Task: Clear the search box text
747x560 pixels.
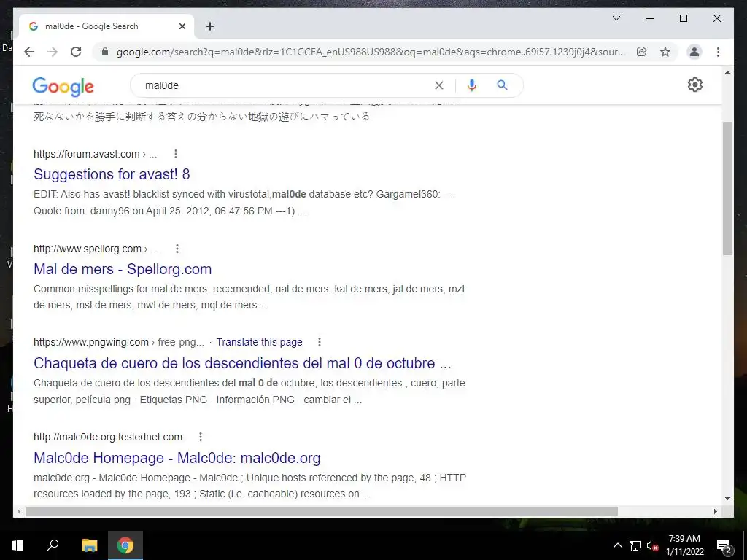Action: click(438, 85)
